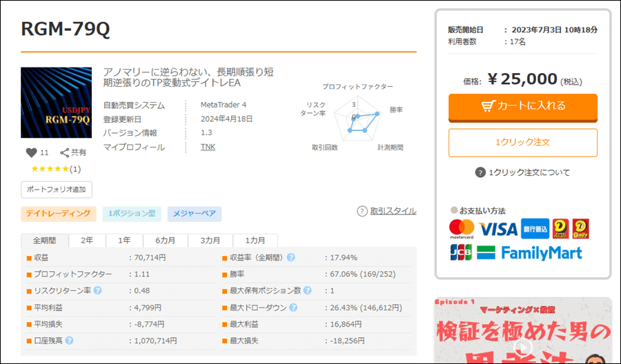Click the ポートフォリオ追加 button
Image resolution: width=621 pixels, height=364 pixels.
[56, 190]
